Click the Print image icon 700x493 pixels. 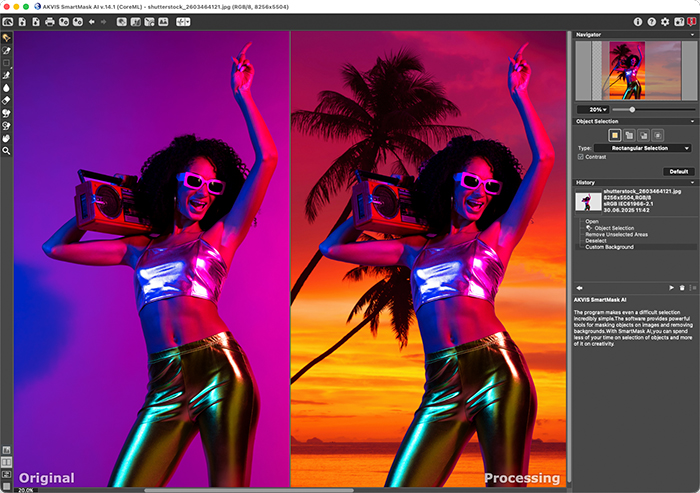pyautogui.click(x=50, y=21)
